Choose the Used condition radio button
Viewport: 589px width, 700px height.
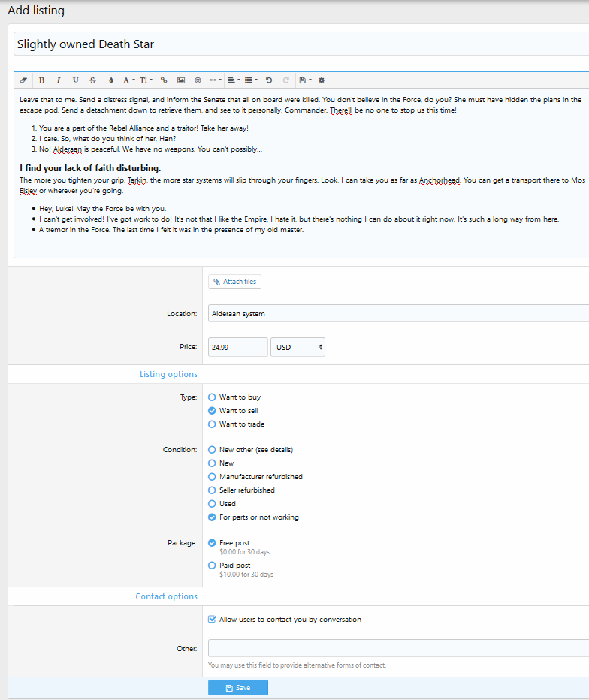(212, 504)
